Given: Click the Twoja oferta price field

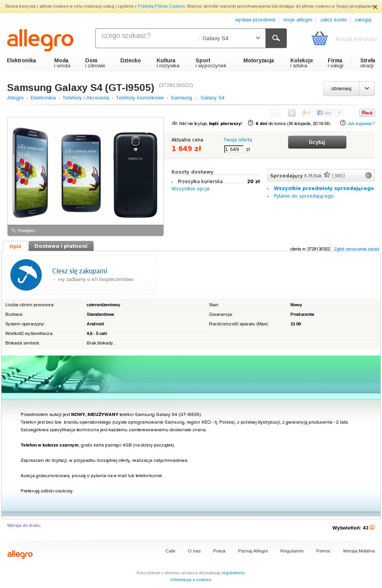Looking at the screenshot, I should tap(234, 149).
